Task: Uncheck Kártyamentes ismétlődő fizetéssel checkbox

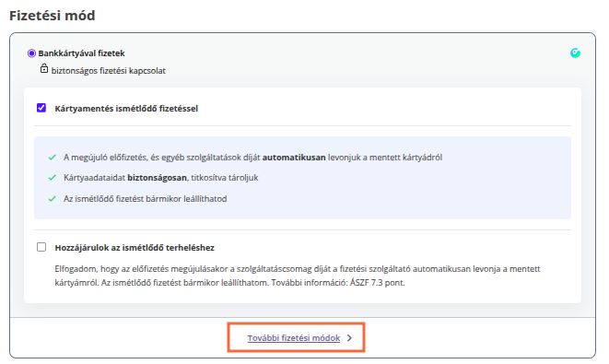Action: click(x=41, y=108)
